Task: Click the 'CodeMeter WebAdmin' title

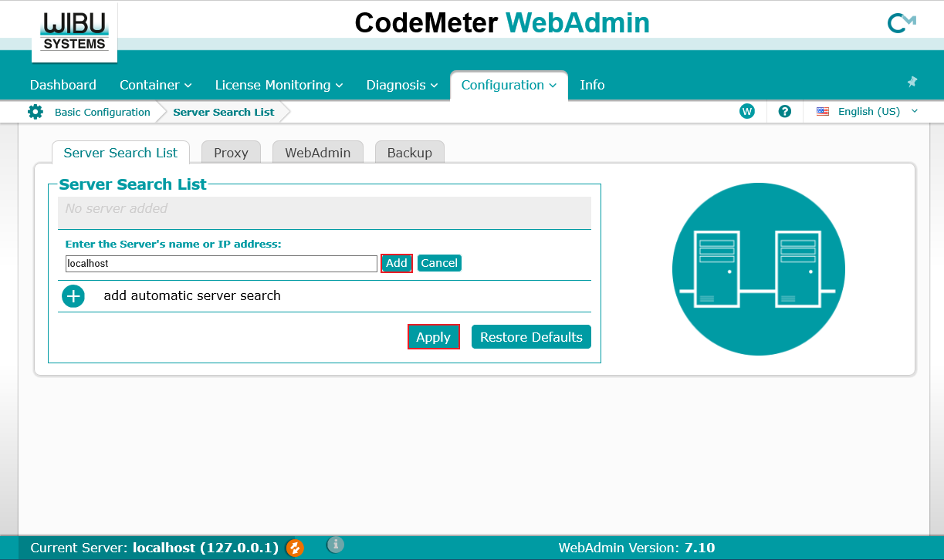Action: [502, 23]
